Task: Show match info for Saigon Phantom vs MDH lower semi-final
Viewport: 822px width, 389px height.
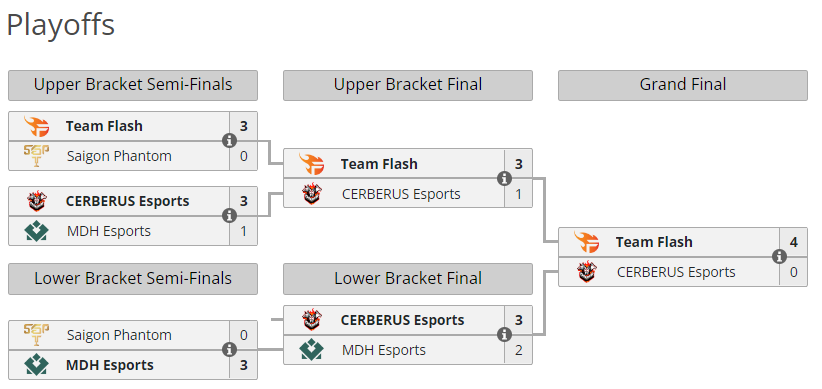Action: coord(229,350)
